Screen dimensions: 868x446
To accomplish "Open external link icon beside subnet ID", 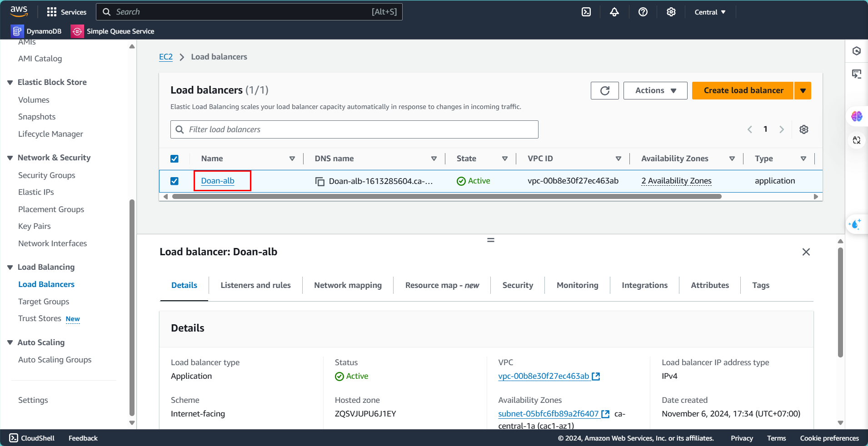I will (x=605, y=414).
